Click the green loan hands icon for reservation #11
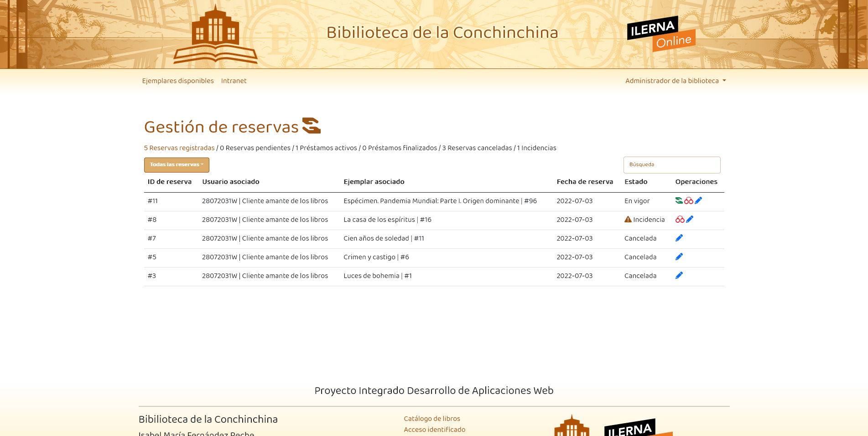868x436 pixels. 679,200
